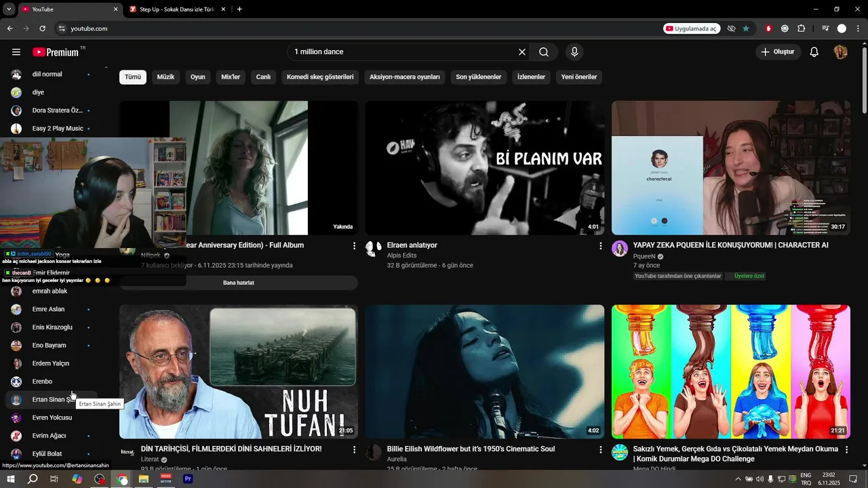Select the Aksiyon-macera oyunları chip
The width and height of the screenshot is (868, 488).
[405, 77]
